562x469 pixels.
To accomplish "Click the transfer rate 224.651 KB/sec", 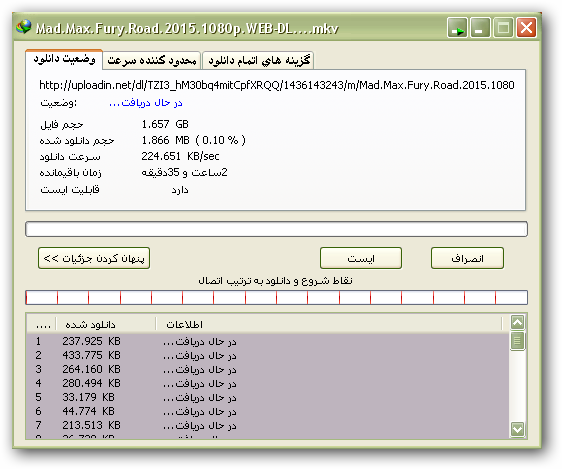I will 180,156.
